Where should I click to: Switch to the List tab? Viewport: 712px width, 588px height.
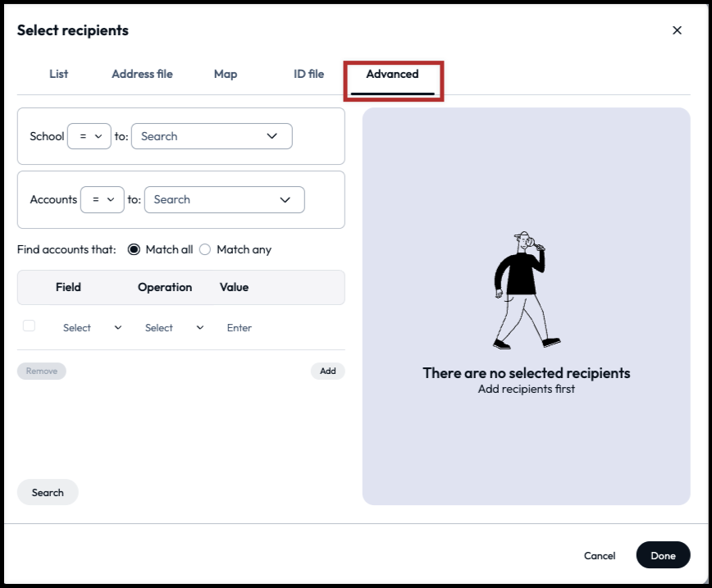point(58,74)
